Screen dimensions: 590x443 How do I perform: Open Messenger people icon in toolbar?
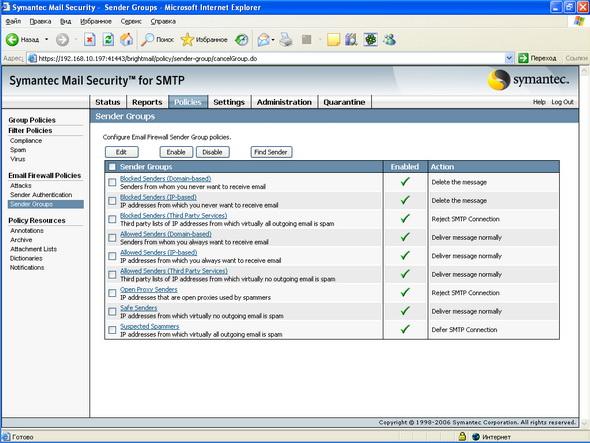[x=389, y=40]
